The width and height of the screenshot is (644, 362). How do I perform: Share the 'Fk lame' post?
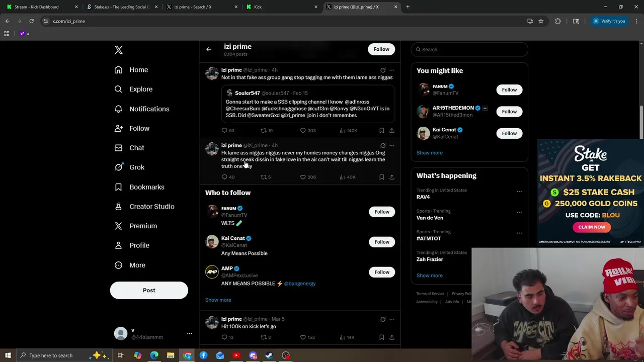(x=392, y=177)
